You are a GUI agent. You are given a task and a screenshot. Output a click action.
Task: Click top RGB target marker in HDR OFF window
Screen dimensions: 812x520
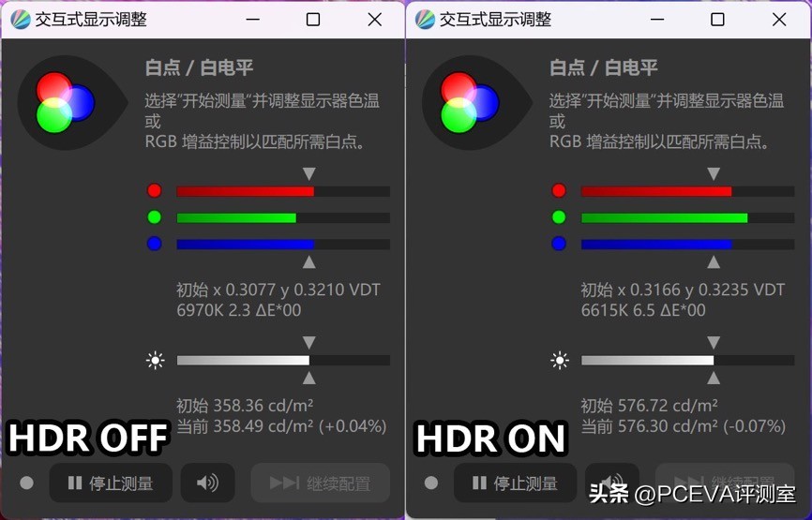[309, 174]
